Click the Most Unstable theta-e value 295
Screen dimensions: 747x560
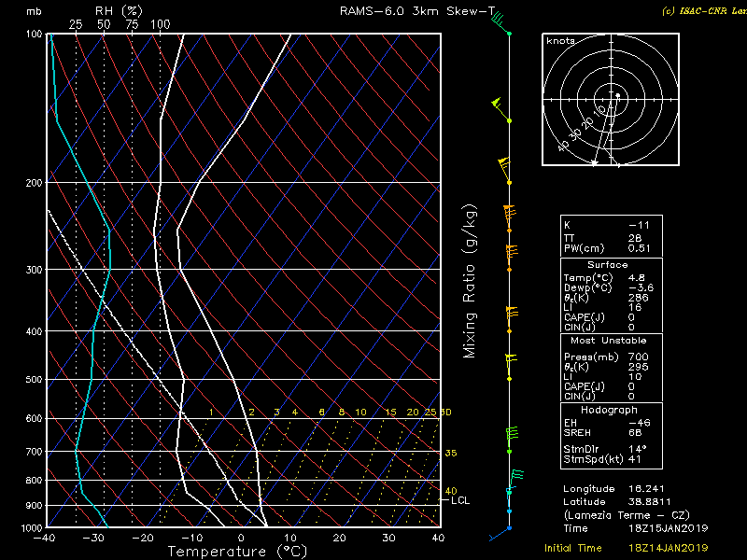click(x=639, y=367)
